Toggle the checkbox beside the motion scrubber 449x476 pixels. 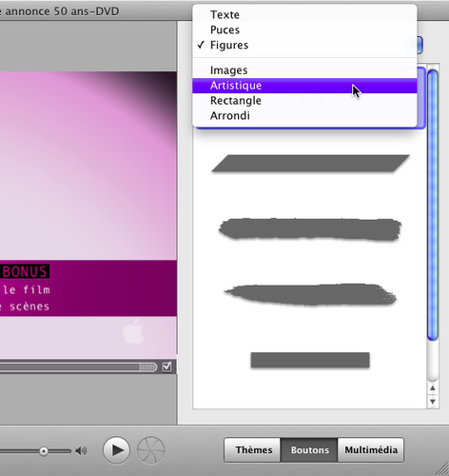click(166, 367)
